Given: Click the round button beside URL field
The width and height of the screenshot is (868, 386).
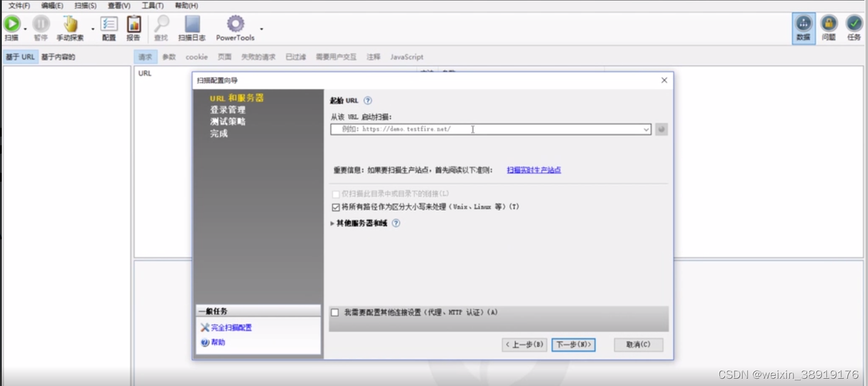Looking at the screenshot, I should pos(661,129).
